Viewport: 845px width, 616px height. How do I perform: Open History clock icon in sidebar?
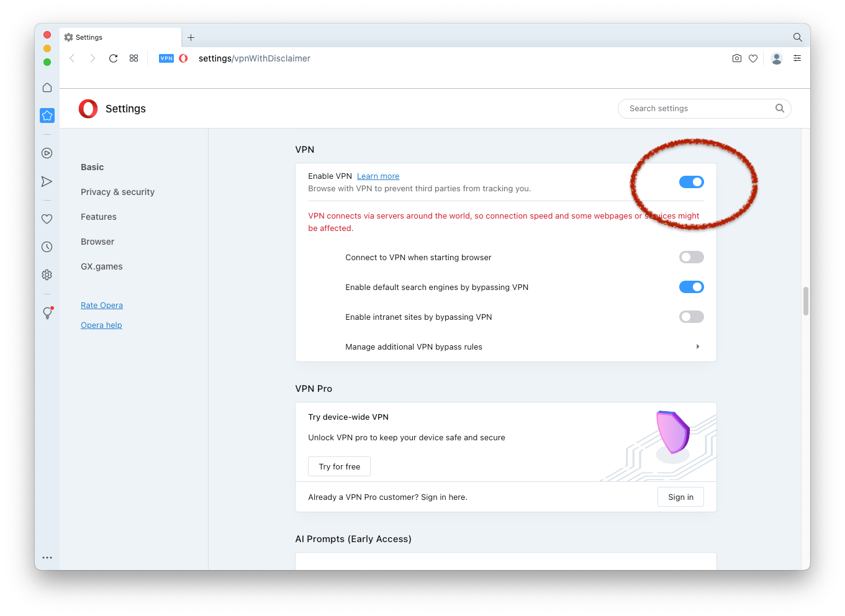point(47,247)
